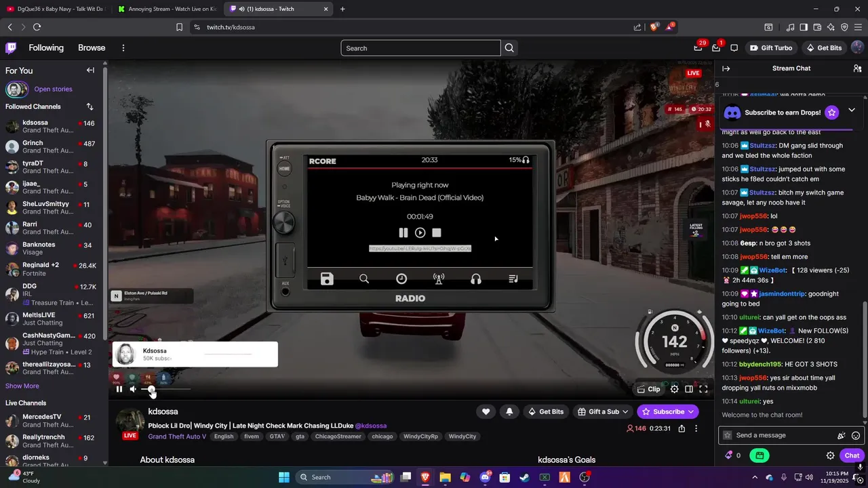The height and width of the screenshot is (488, 868).
Task: Switch to the DgQue36 x Baby Navy tab
Action: pyautogui.click(x=56, y=9)
